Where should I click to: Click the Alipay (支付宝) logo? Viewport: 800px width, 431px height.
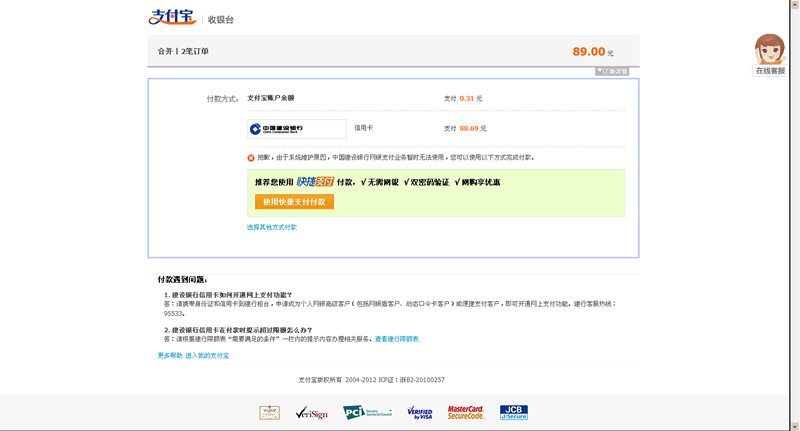(x=171, y=17)
